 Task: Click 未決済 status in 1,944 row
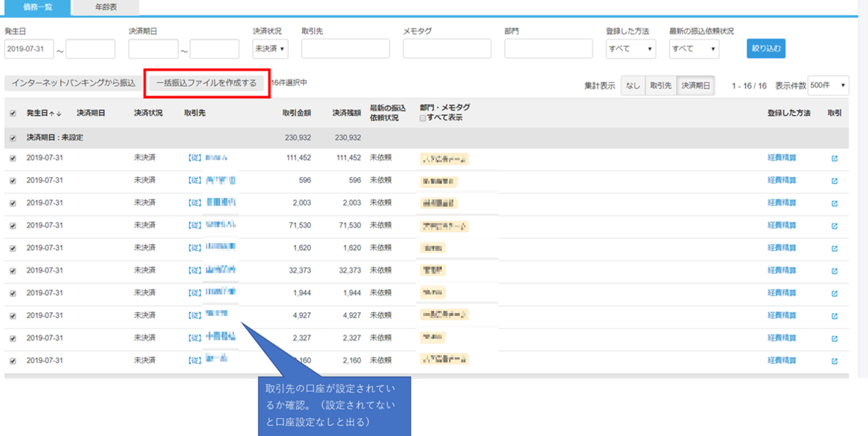145,293
